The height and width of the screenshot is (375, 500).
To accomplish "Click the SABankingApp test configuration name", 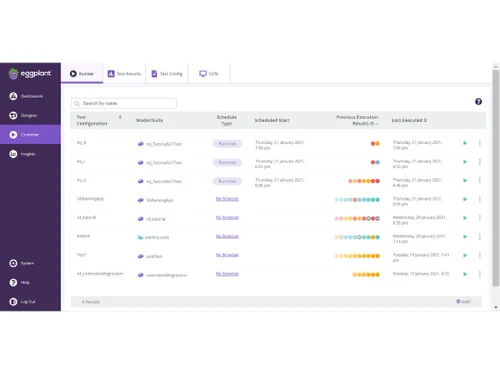I will (90, 199).
